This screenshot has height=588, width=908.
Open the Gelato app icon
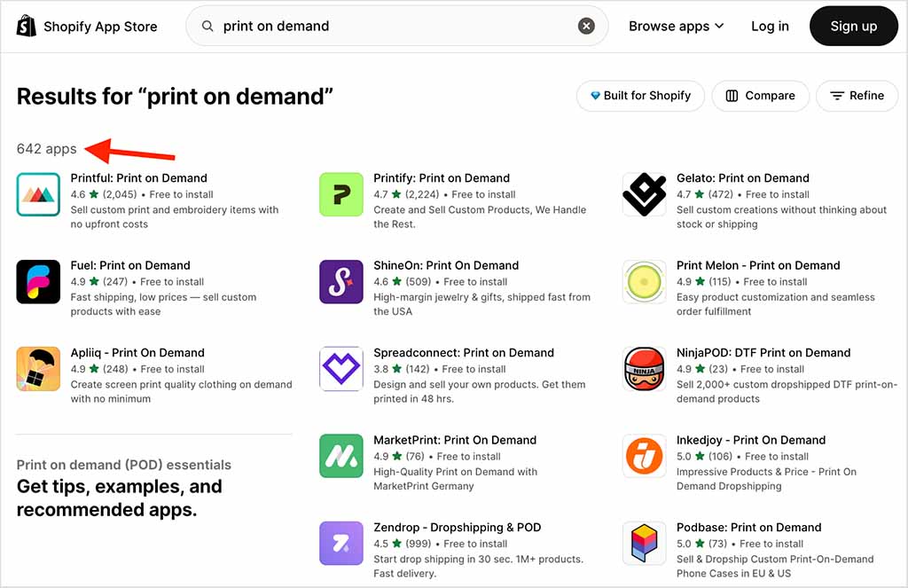(644, 194)
